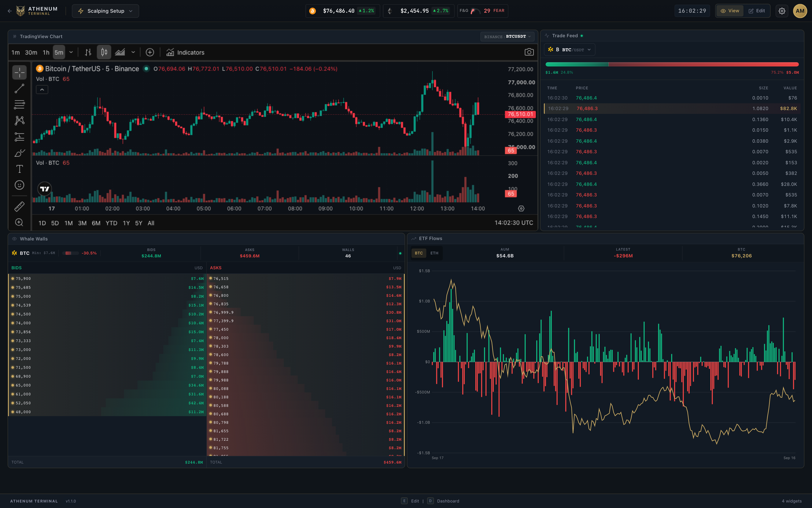Screen dimensions: 812x508
Task: Select the area chart style
Action: (x=120, y=52)
